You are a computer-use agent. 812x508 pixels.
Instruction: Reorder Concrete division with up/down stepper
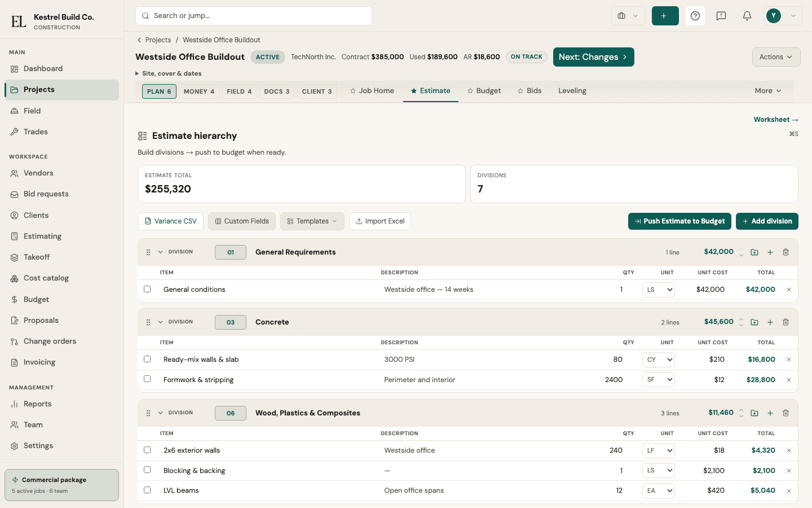pyautogui.click(x=741, y=322)
